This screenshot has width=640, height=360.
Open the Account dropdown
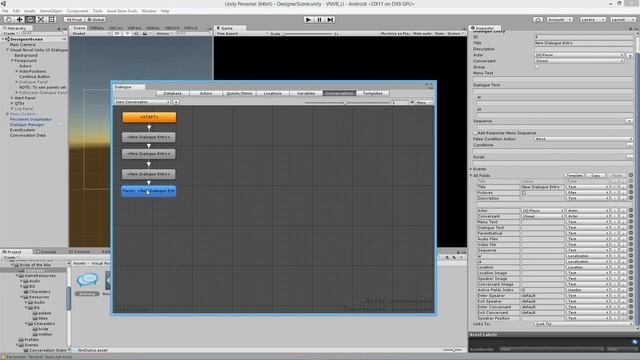click(x=559, y=20)
